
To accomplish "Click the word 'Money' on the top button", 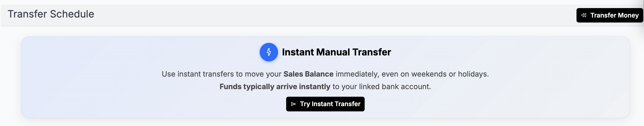I will [x=628, y=15].
